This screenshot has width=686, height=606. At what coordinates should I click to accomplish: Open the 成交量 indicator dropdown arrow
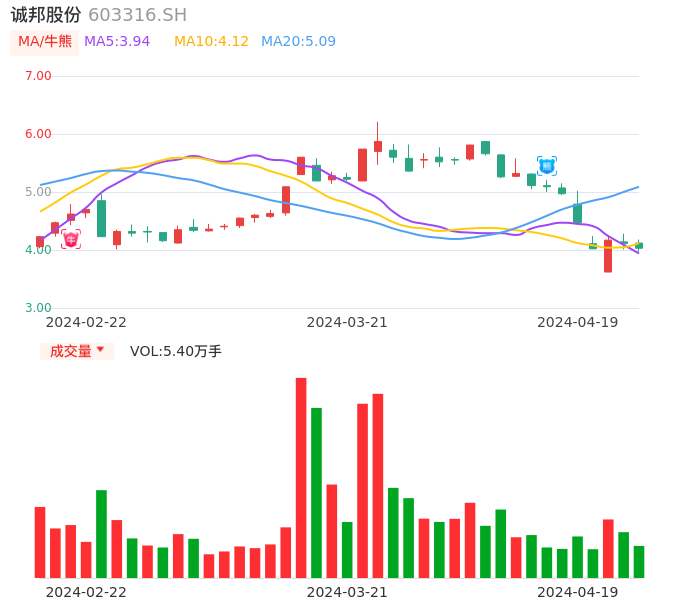pyautogui.click(x=100, y=350)
